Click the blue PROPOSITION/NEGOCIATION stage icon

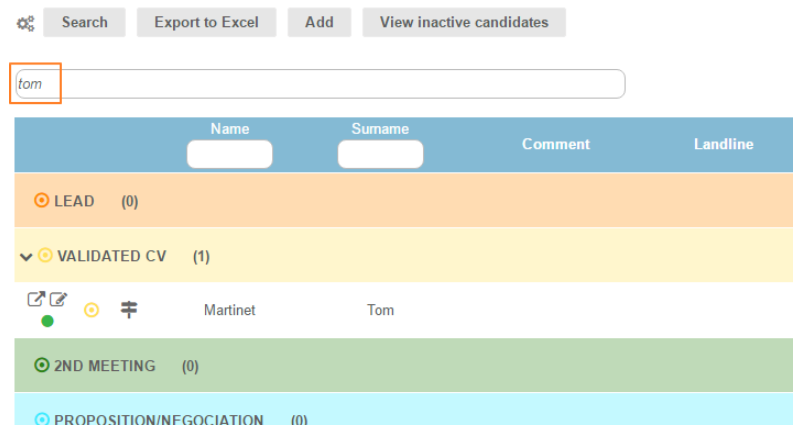(41, 420)
